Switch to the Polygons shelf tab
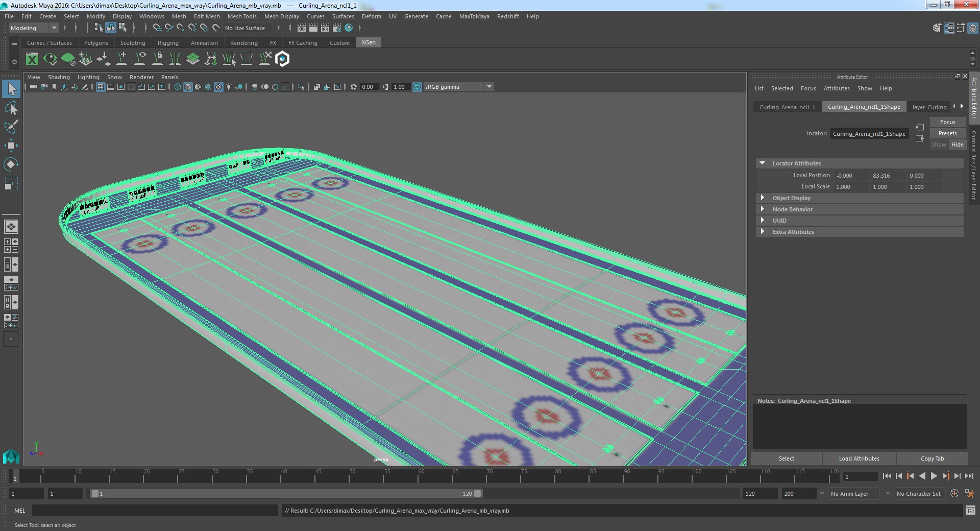The height and width of the screenshot is (531, 980). 96,43
